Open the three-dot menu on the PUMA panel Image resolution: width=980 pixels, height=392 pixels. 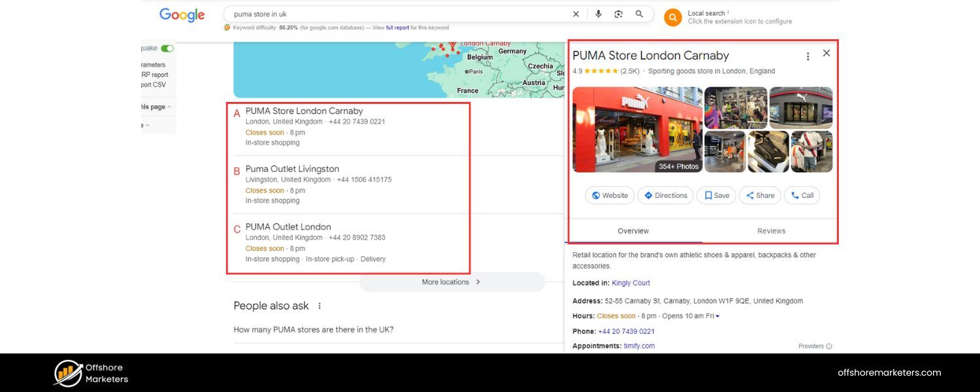[808, 56]
